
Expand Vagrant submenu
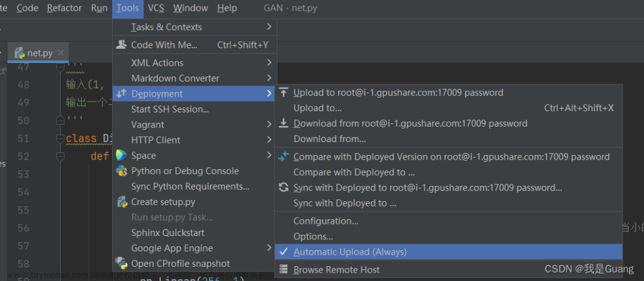coord(194,125)
